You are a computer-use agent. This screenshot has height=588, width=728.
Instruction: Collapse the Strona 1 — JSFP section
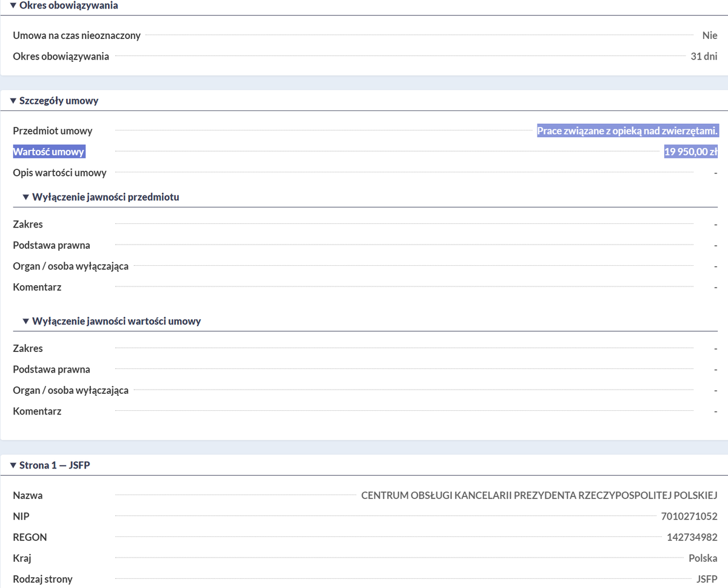(x=50, y=465)
